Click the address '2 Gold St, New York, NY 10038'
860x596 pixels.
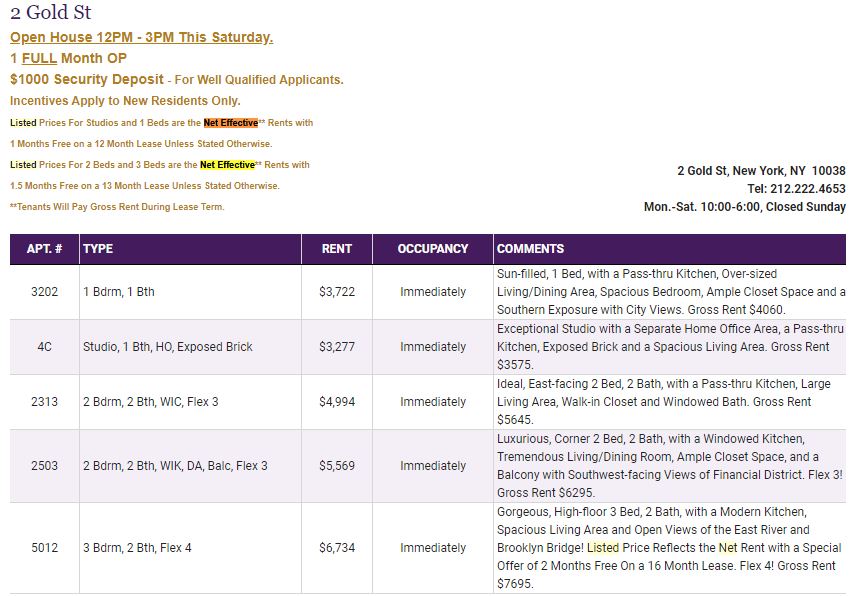[x=761, y=171]
